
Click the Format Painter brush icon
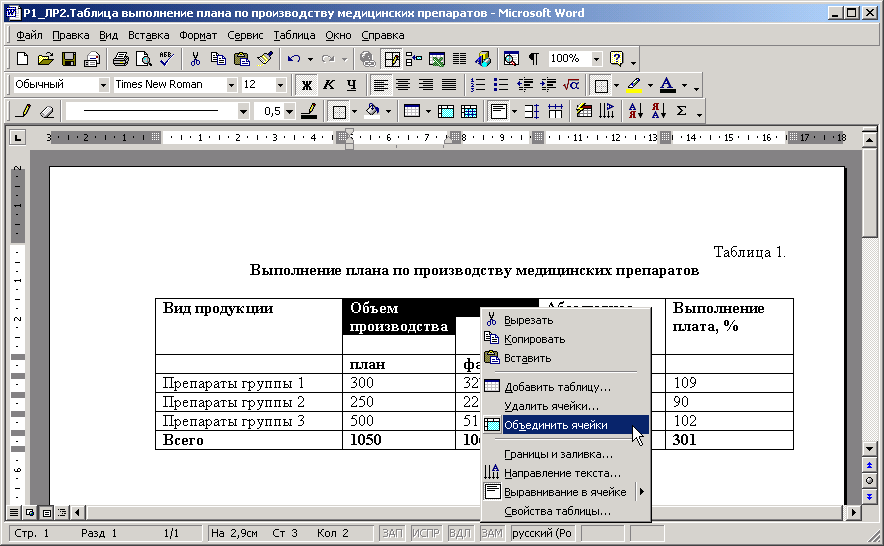265,59
